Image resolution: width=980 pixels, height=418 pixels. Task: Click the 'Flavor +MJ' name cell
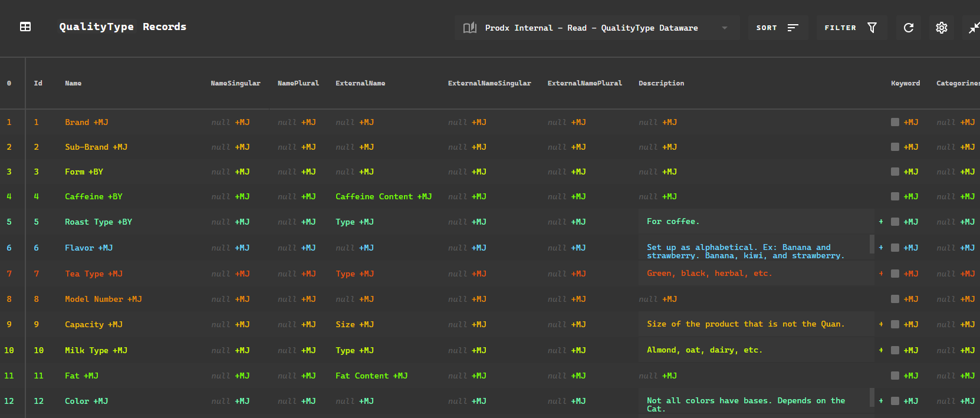pyautogui.click(x=88, y=248)
